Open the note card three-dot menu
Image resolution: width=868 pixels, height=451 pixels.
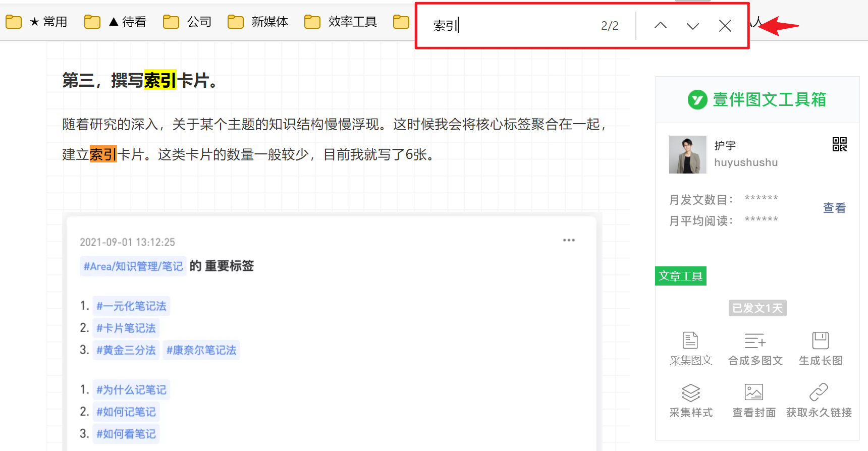[x=569, y=240]
